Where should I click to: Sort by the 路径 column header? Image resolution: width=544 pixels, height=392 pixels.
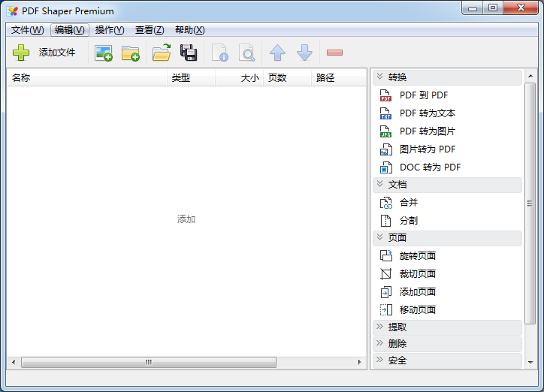coord(339,77)
